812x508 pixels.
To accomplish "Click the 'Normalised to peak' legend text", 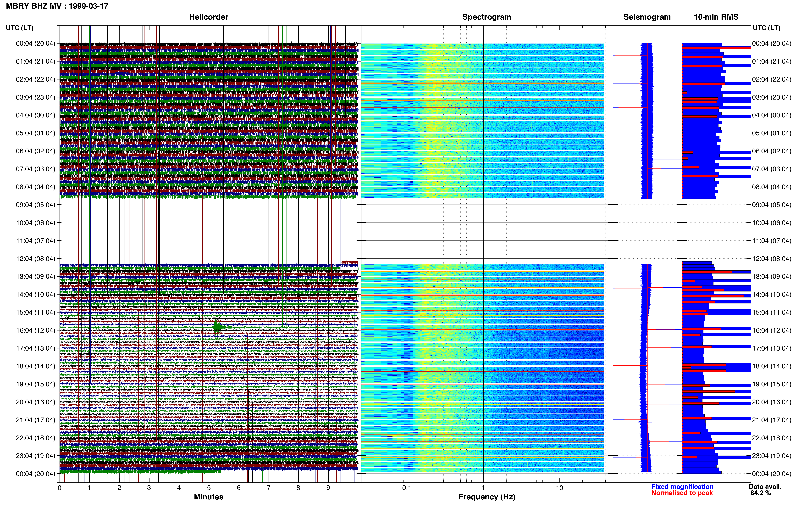I will (x=682, y=493).
